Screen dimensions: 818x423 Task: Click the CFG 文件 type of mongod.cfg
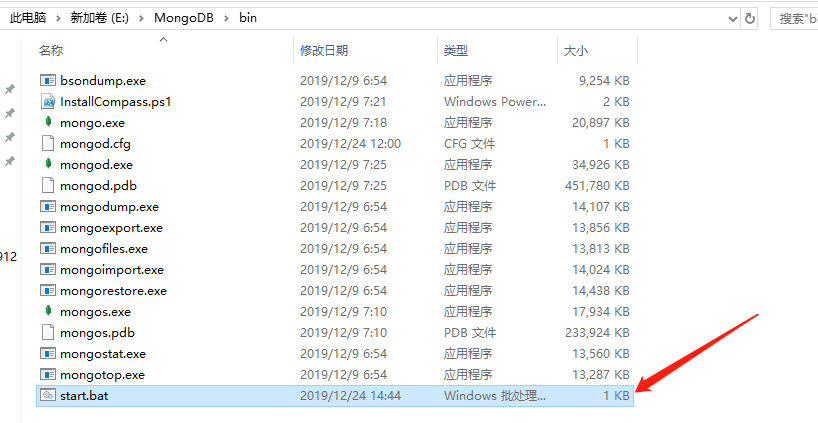[470, 143]
